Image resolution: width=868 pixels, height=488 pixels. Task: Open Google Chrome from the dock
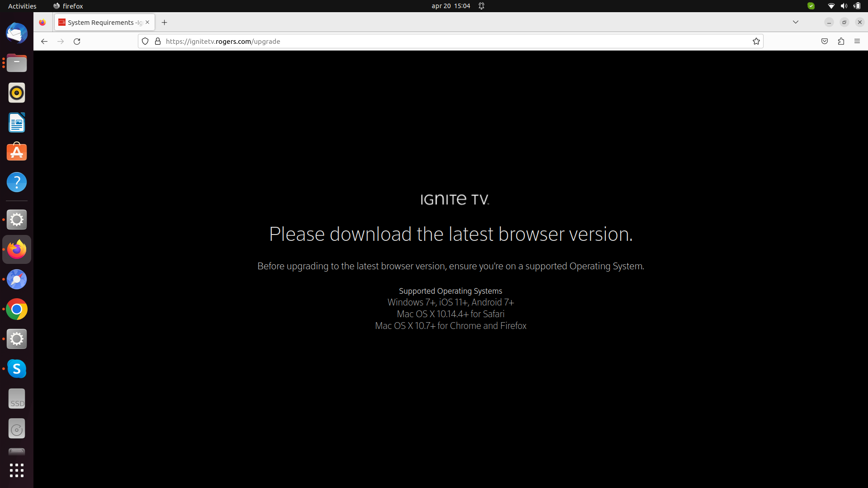[x=16, y=309]
